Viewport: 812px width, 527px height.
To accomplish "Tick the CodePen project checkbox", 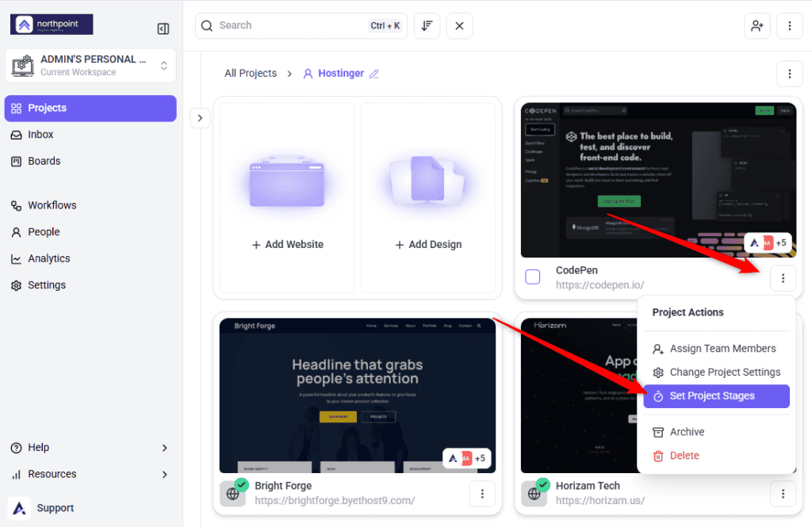I will pos(532,277).
